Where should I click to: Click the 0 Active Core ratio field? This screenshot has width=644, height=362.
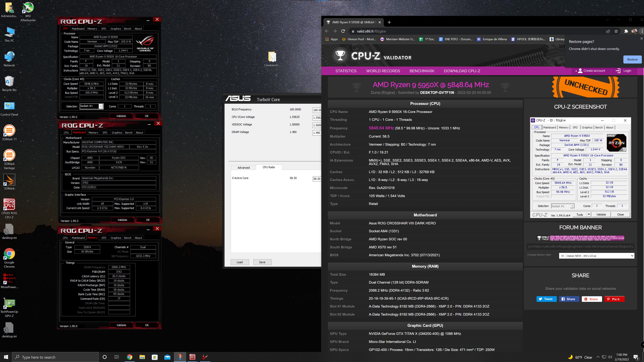[317, 179]
